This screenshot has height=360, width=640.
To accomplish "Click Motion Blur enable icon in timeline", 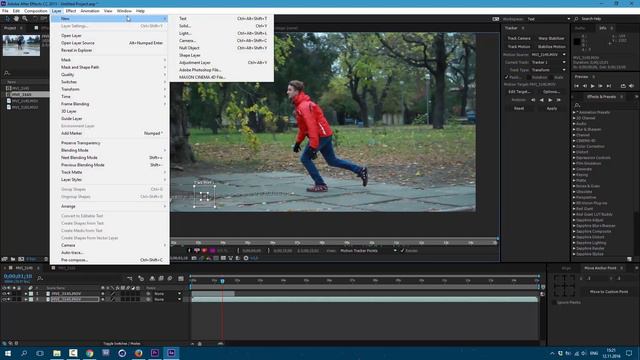I will coord(170,278).
